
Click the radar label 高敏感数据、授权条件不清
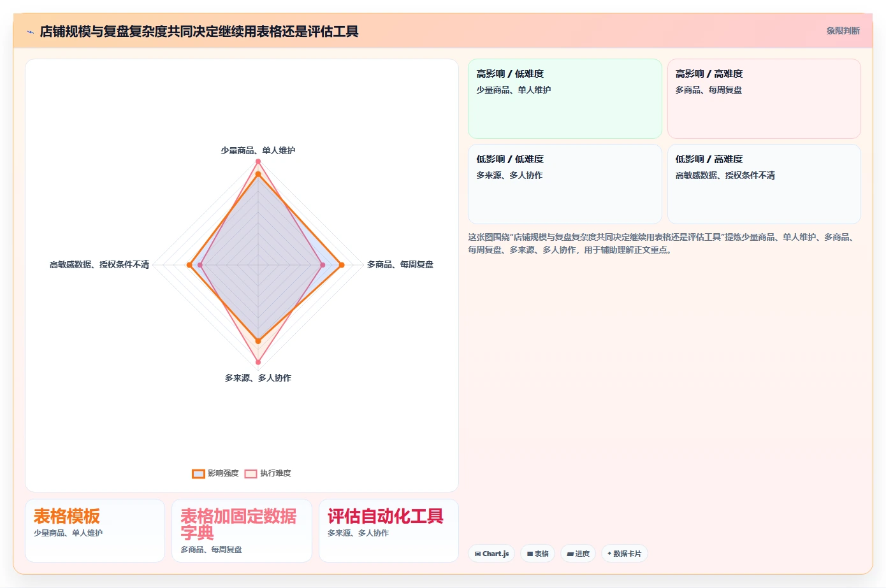pyautogui.click(x=99, y=264)
